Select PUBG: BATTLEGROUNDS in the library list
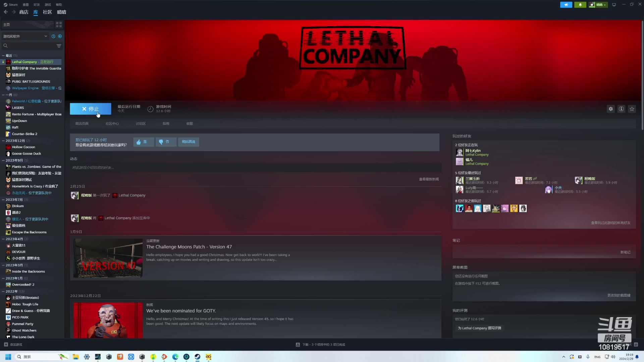Viewport: 644px width, 362px height. coord(31,81)
